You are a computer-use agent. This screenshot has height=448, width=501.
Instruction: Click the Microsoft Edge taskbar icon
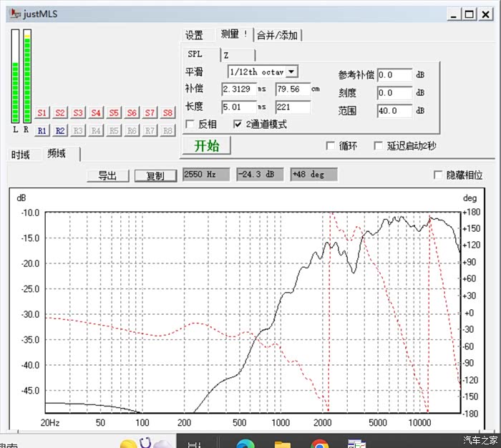(245, 443)
